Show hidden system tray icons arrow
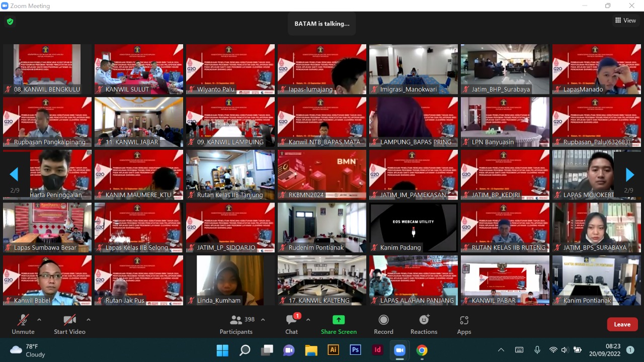The image size is (644, 362). coord(501,350)
